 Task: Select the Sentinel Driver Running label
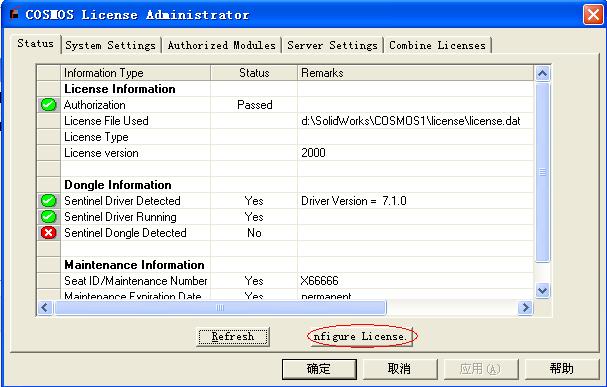[120, 217]
